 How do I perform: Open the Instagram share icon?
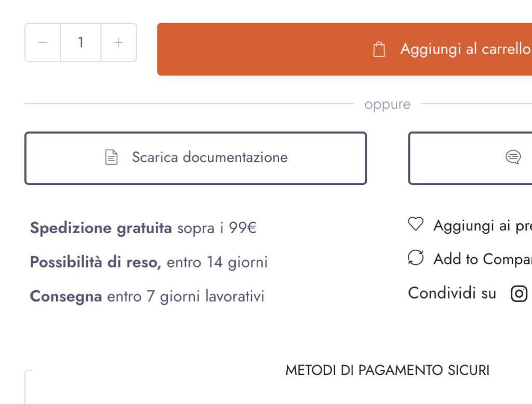coord(519,293)
